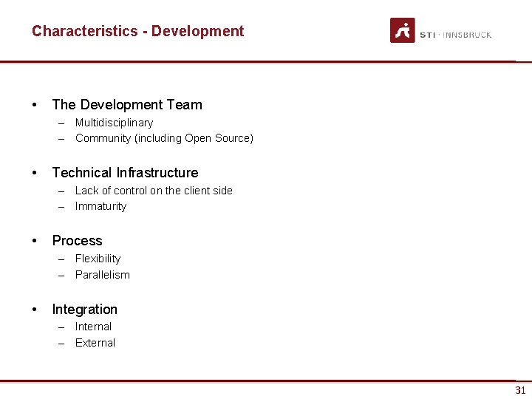Select the slide title 'Characteristics - Development'
The image size is (532, 399).
(x=137, y=31)
